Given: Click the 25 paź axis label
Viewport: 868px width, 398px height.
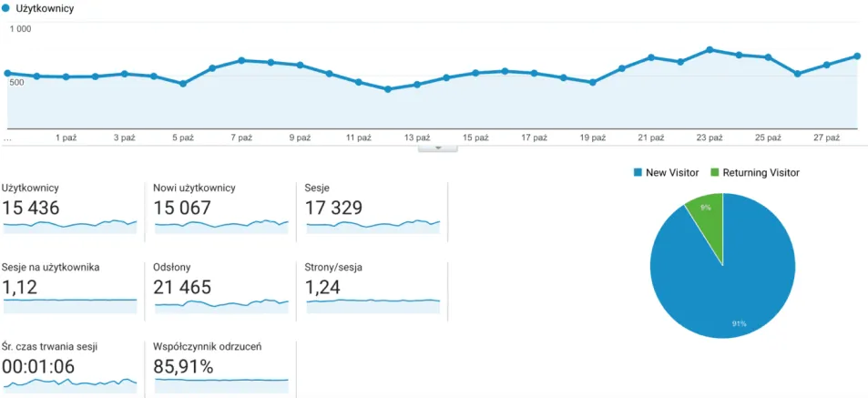Looking at the screenshot, I should pyautogui.click(x=768, y=138).
